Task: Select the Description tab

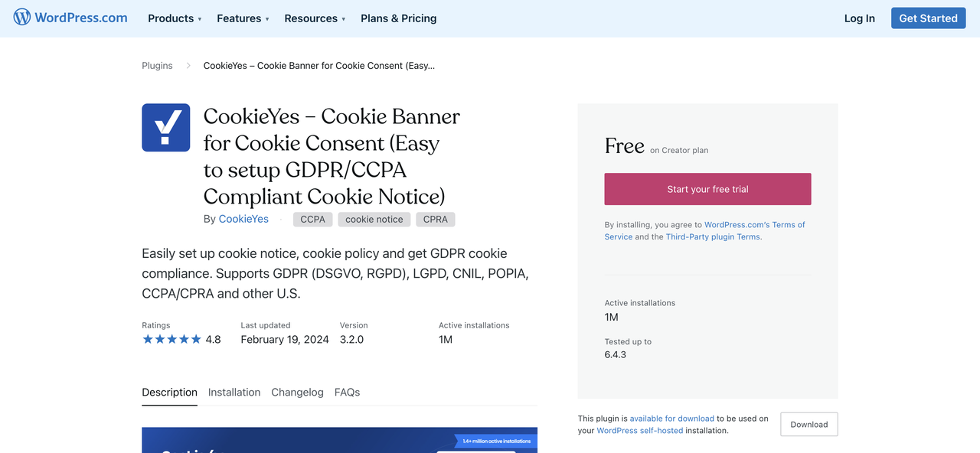Action: [169, 392]
